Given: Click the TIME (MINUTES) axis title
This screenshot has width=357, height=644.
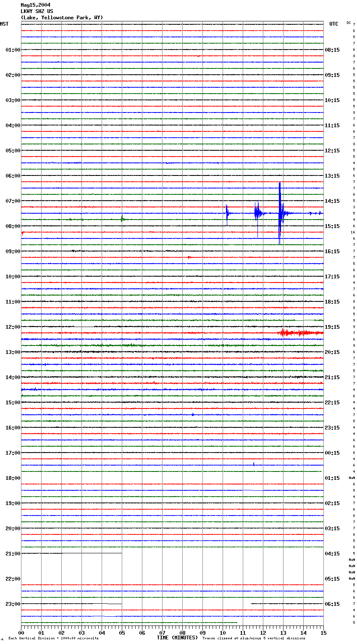Looking at the screenshot, I should click(177, 638).
